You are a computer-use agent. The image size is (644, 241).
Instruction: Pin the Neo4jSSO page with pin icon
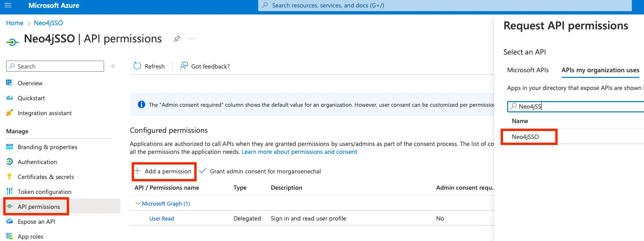177,39
